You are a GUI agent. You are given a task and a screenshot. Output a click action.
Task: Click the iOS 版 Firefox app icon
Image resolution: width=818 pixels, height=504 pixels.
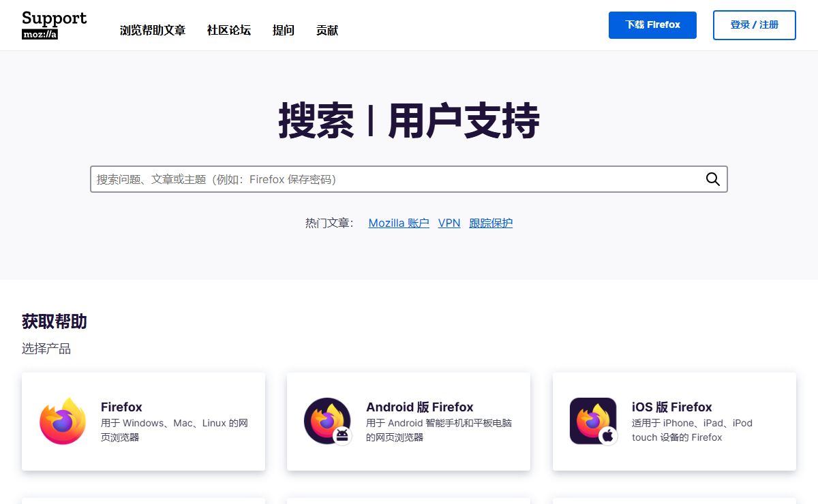click(594, 422)
